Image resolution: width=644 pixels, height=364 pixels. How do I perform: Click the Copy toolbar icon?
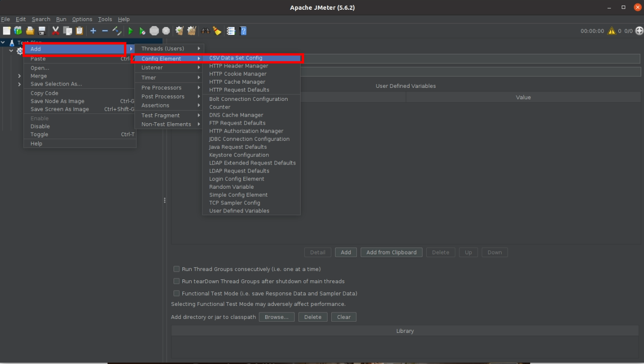[67, 31]
